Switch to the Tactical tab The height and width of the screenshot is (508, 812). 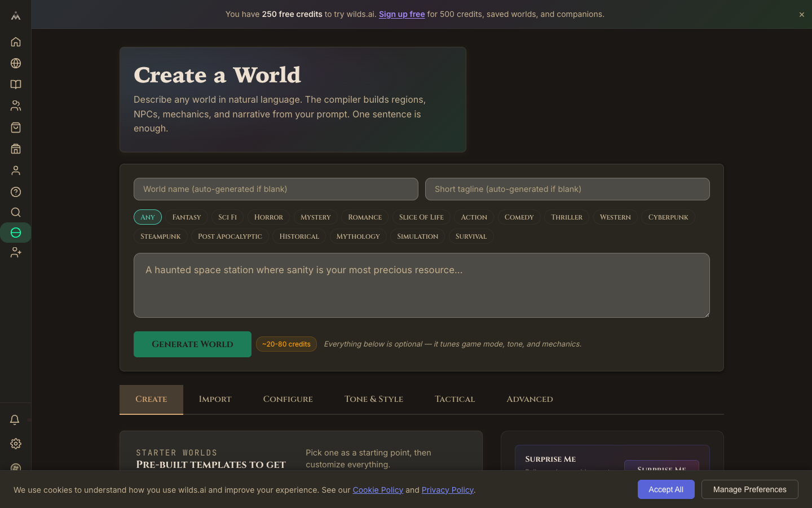(455, 400)
